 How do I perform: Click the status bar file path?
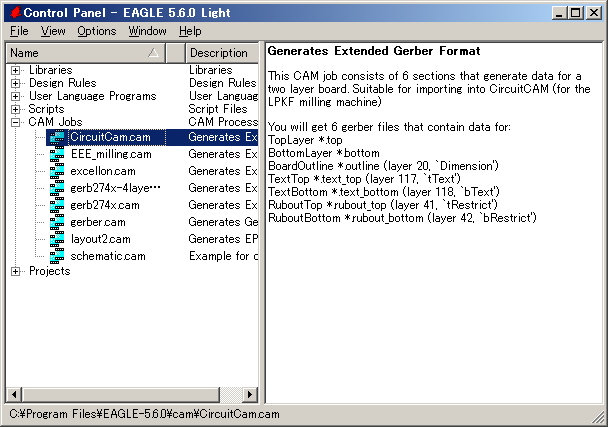(x=144, y=414)
